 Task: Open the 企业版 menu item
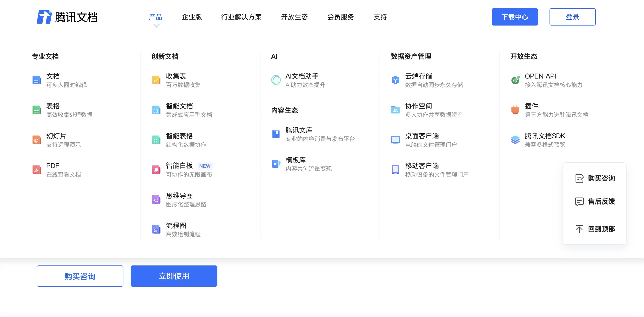tap(192, 17)
